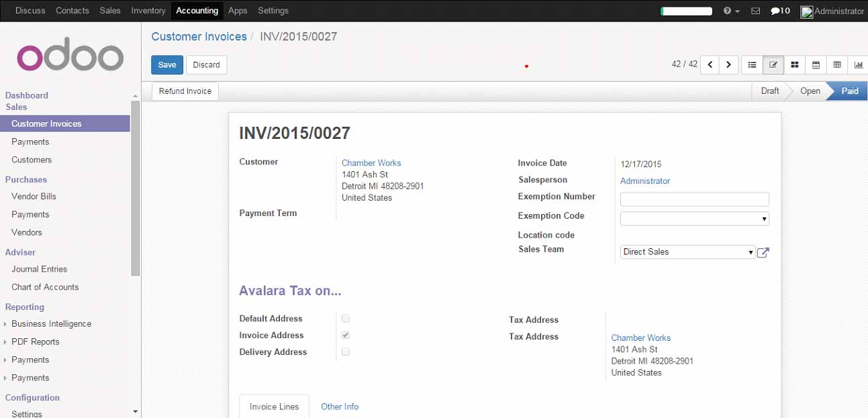868x418 pixels.
Task: Switch to form view icon
Action: [773, 65]
